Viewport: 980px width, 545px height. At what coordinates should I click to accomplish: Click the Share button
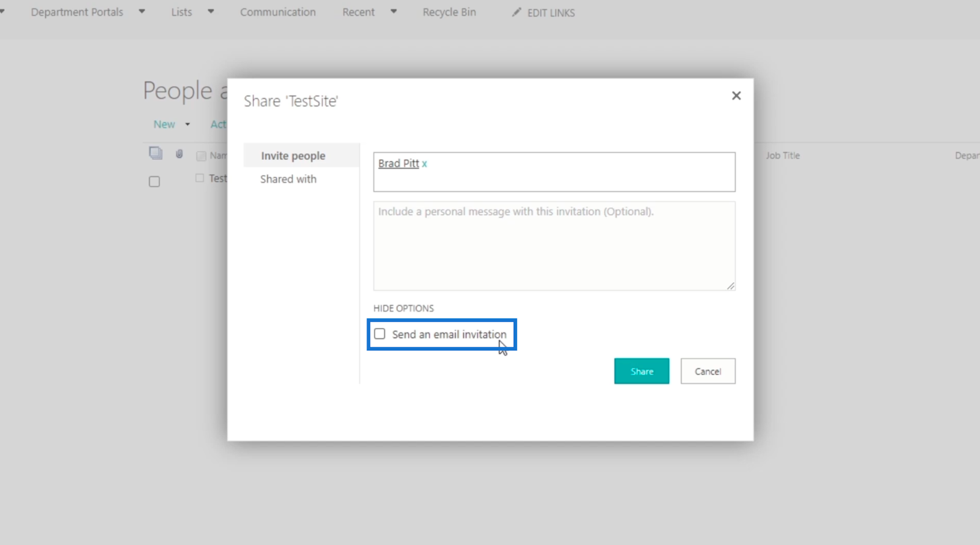click(642, 371)
